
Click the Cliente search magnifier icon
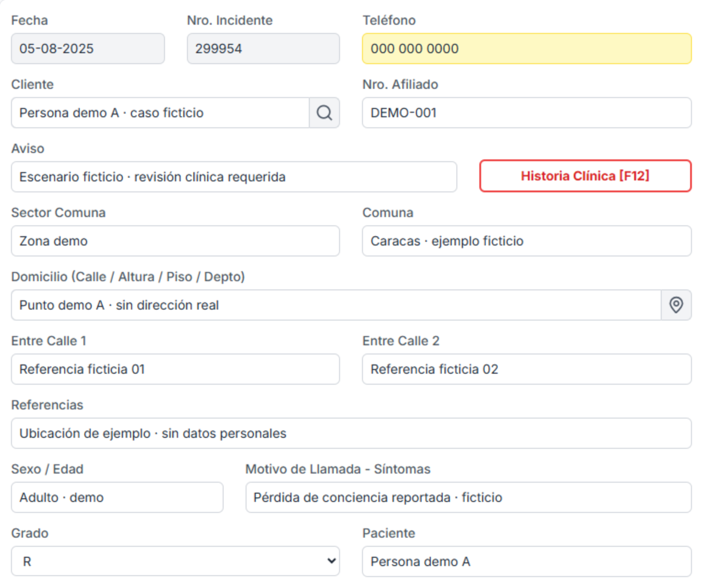point(324,113)
